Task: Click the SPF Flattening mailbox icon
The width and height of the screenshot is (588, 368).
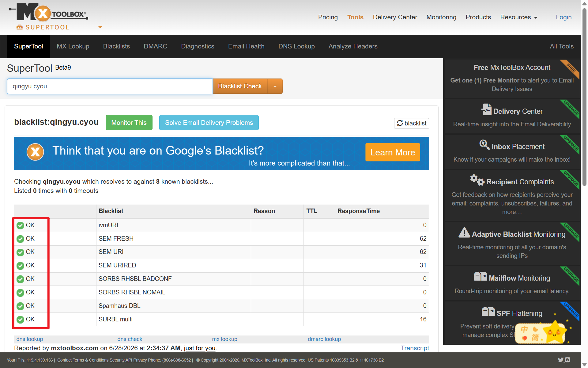Action: 488,312
